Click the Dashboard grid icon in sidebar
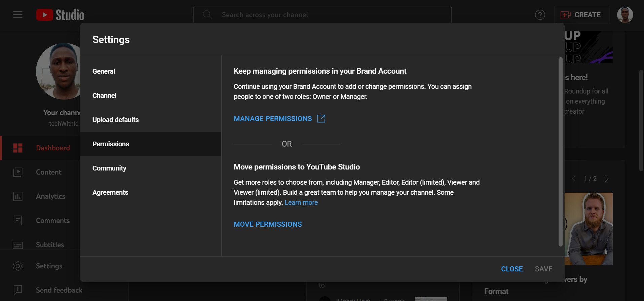The width and height of the screenshot is (644, 301). 18,148
